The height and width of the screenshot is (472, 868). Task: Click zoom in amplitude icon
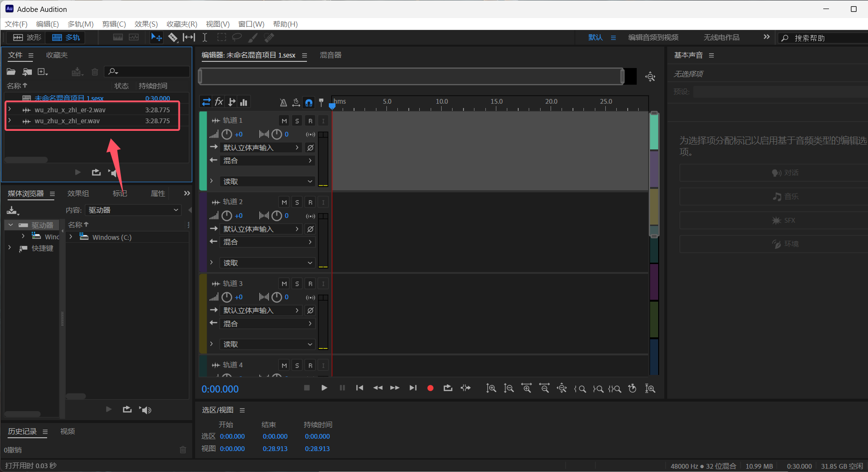click(x=491, y=389)
